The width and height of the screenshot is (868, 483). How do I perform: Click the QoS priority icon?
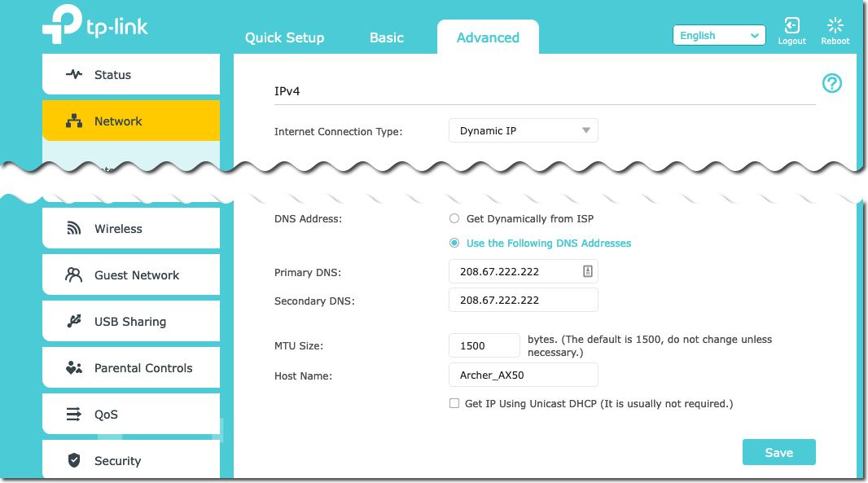coord(74,415)
